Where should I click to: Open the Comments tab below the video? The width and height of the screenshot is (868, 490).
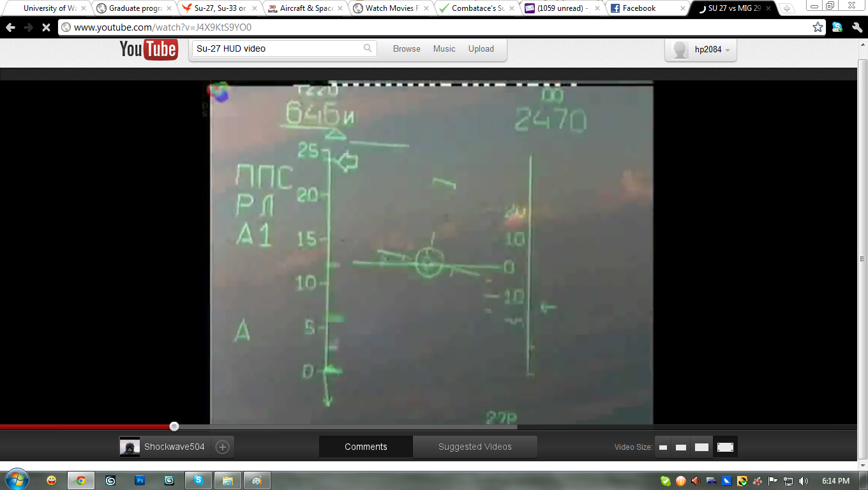[366, 447]
